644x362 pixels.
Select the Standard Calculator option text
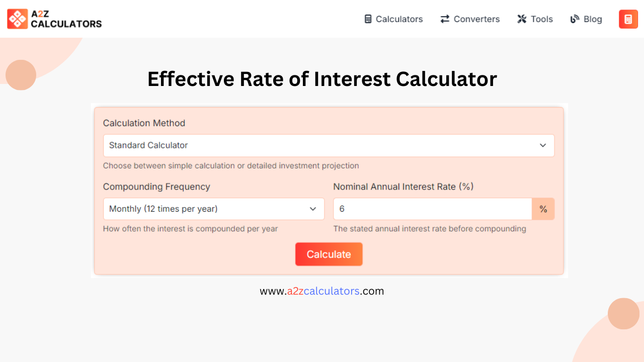coord(148,145)
